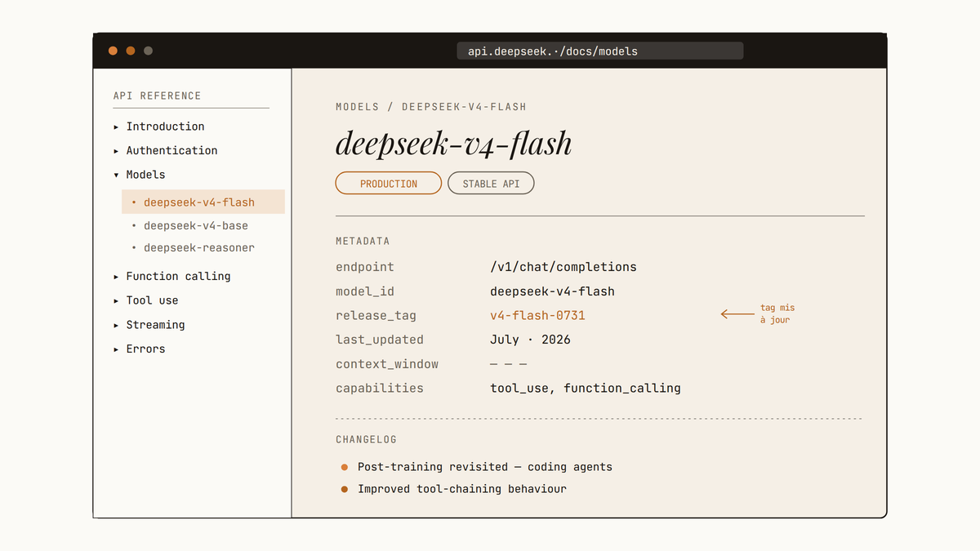Collapse the Models section arrow
The image size is (980, 551).
coord(116,175)
